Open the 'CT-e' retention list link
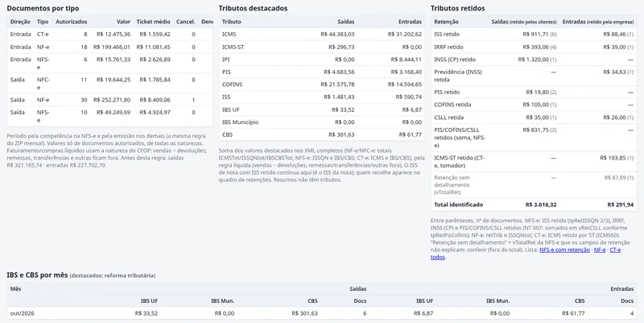 point(615,250)
